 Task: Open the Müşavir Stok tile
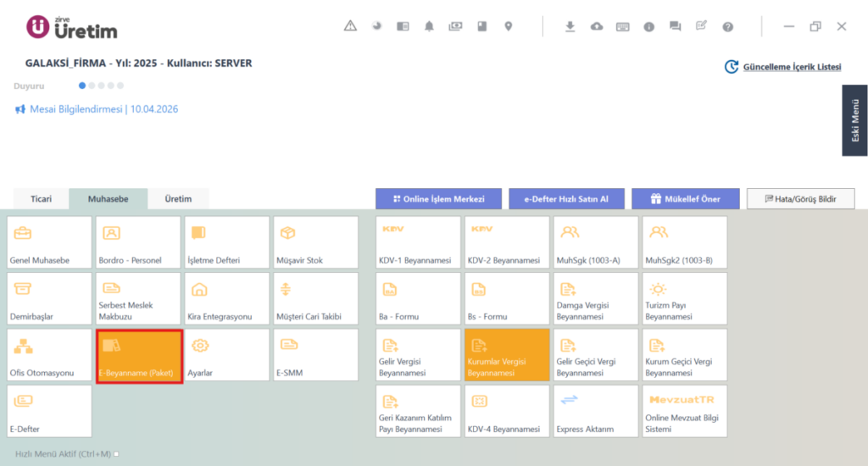tap(316, 242)
